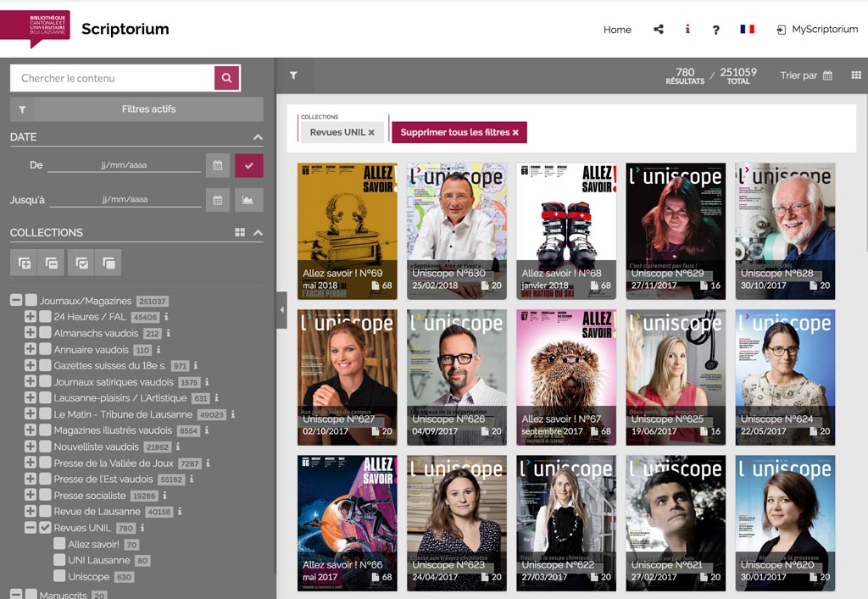Collapse the Revues UNIL tree node
The image size is (868, 599).
(31, 528)
